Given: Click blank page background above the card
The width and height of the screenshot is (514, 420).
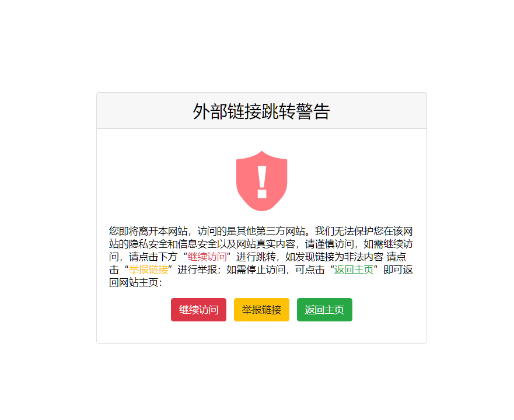Looking at the screenshot, I should coord(257,46).
